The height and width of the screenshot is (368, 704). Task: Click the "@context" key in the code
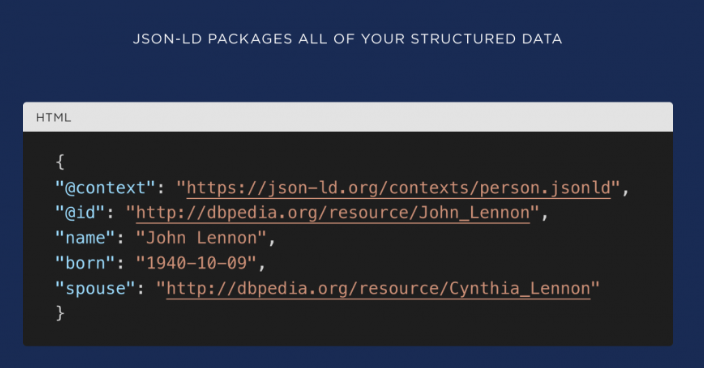pos(105,188)
